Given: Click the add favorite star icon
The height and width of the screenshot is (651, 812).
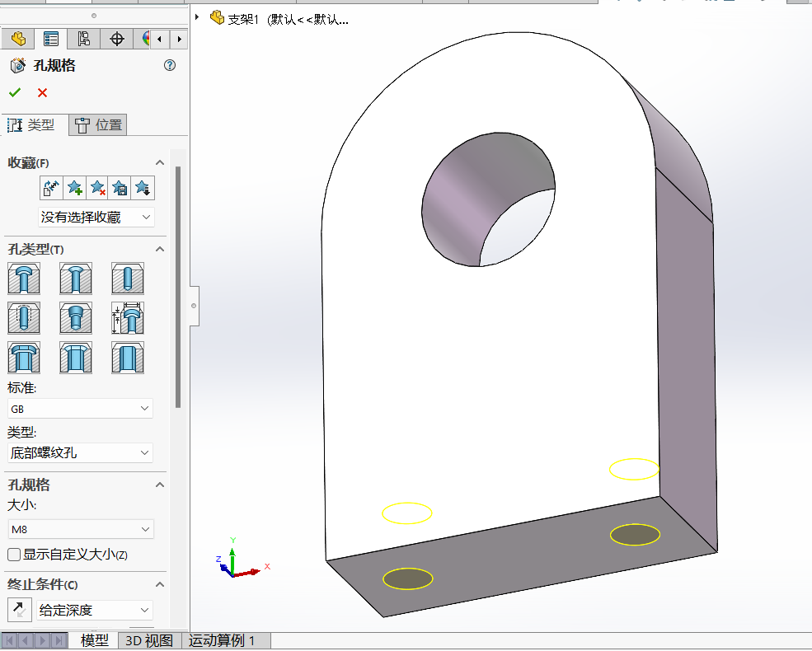Looking at the screenshot, I should pyautogui.click(x=74, y=188).
